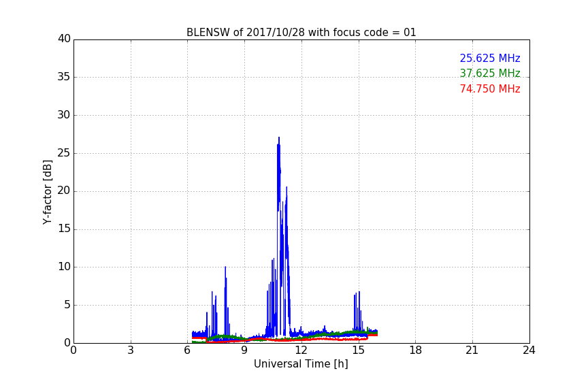
Task: Click the y-axis tick label '25'
Action: tap(64, 153)
